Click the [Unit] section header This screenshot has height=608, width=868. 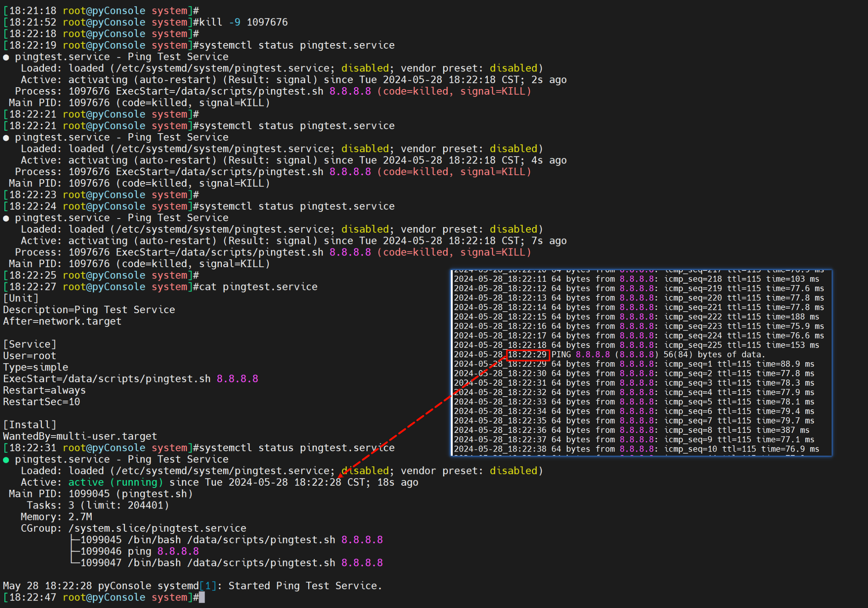coord(21,298)
